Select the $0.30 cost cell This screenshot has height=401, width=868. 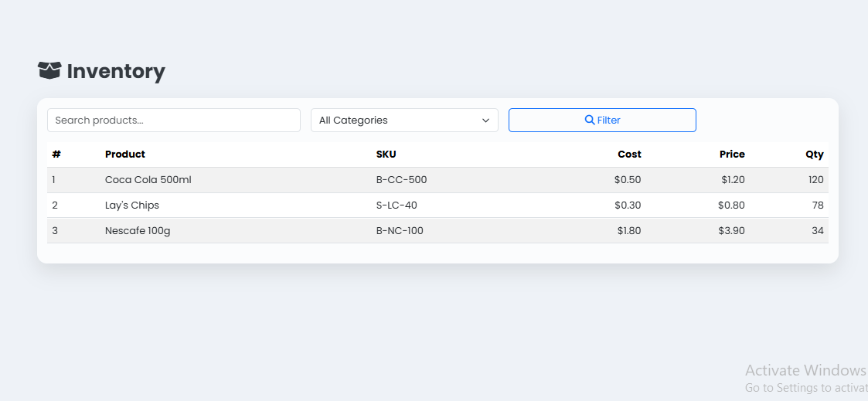pos(628,206)
